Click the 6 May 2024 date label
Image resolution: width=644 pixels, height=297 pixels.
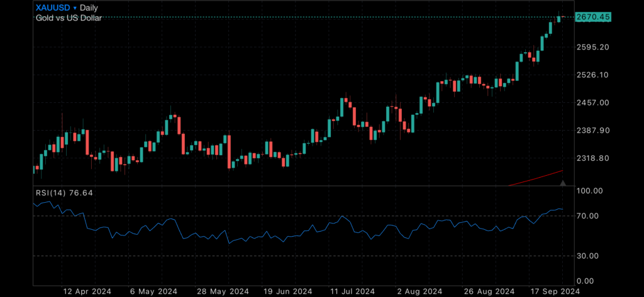pyautogui.click(x=153, y=291)
